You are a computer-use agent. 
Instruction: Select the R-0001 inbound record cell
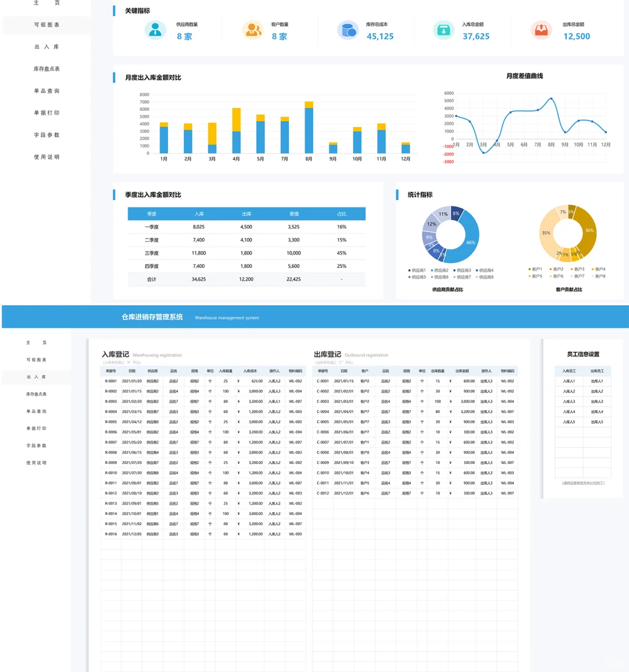(x=111, y=381)
